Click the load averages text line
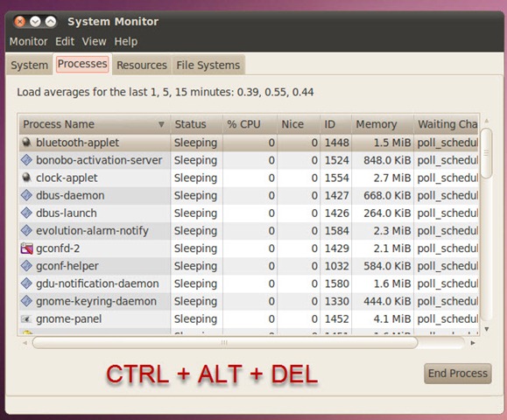Screen dimensions: 507x420 click(165, 92)
